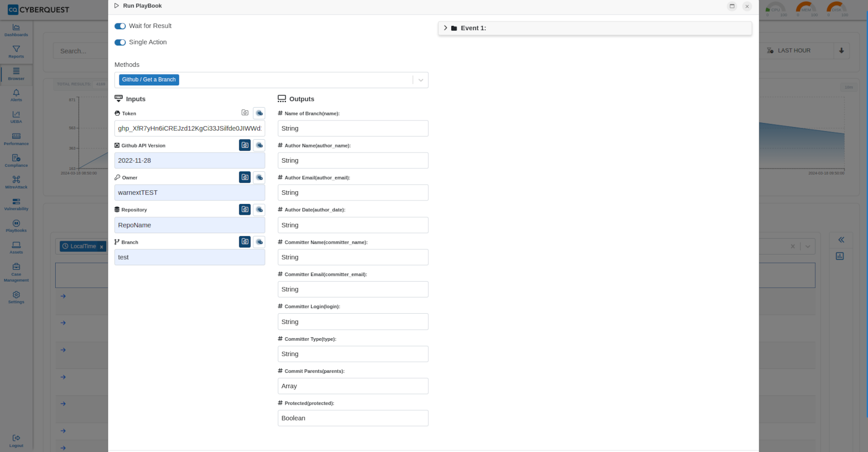This screenshot has width=868, height=452.
Task: Click the cloud icon for Repository
Action: (x=259, y=210)
